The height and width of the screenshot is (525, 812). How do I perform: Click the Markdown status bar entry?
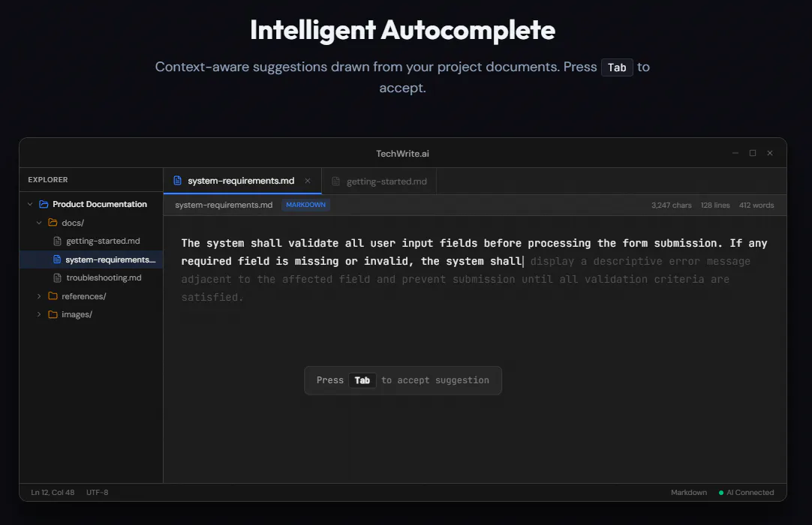(689, 493)
